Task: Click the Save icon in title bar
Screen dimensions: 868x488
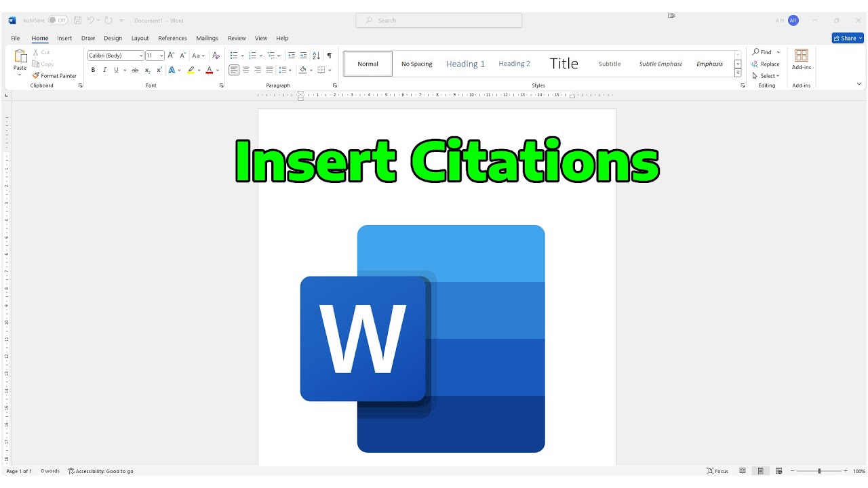Action: click(78, 20)
